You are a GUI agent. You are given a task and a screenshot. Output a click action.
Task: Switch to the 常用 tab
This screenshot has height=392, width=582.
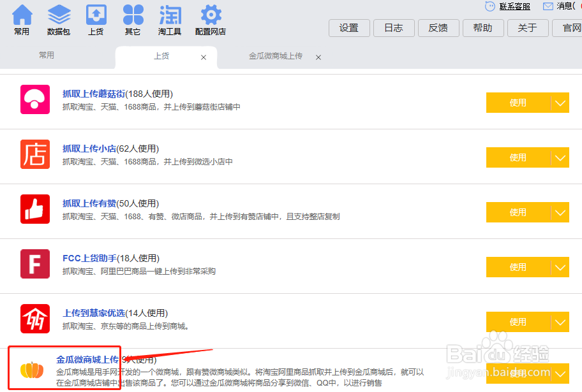click(x=47, y=55)
